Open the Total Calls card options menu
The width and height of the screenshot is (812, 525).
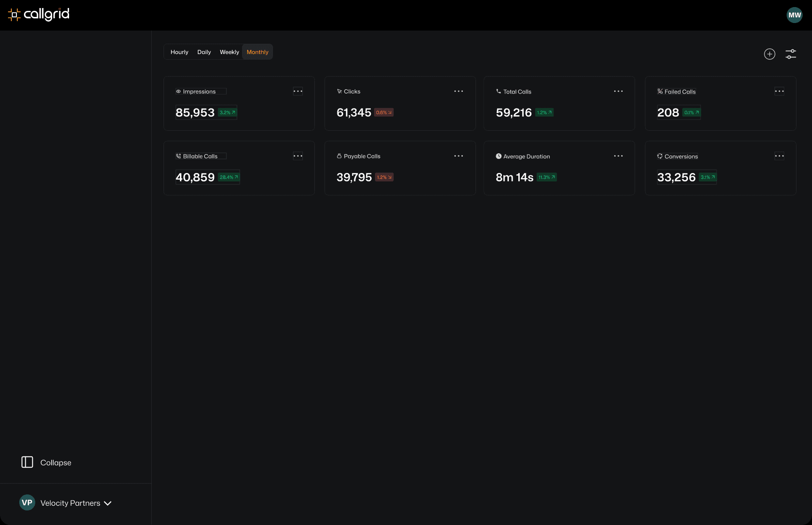[618, 91]
